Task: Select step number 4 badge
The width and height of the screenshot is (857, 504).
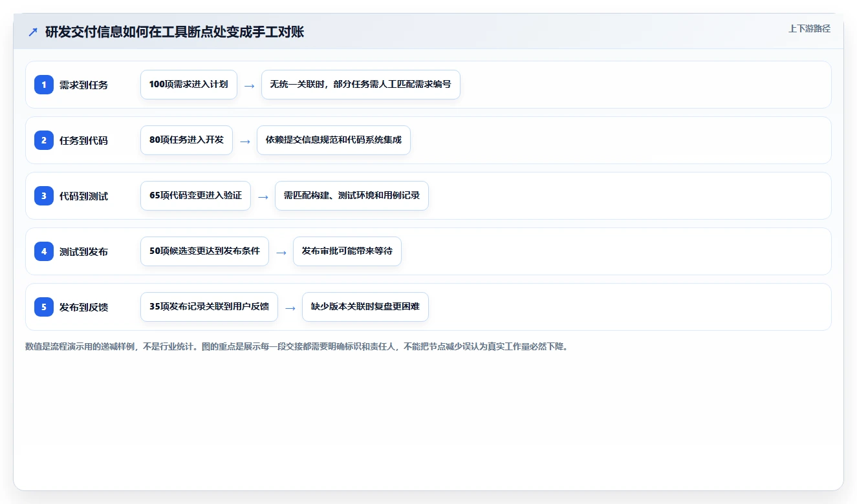Action: click(44, 251)
